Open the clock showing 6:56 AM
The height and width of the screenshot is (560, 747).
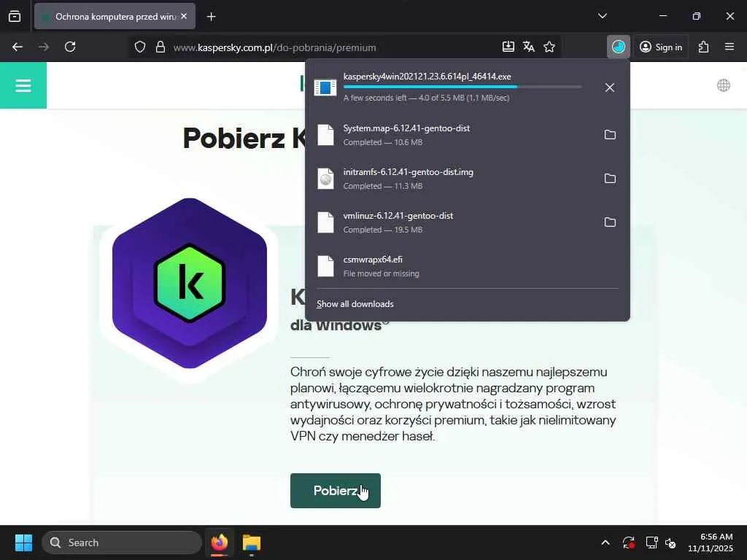[711, 542]
